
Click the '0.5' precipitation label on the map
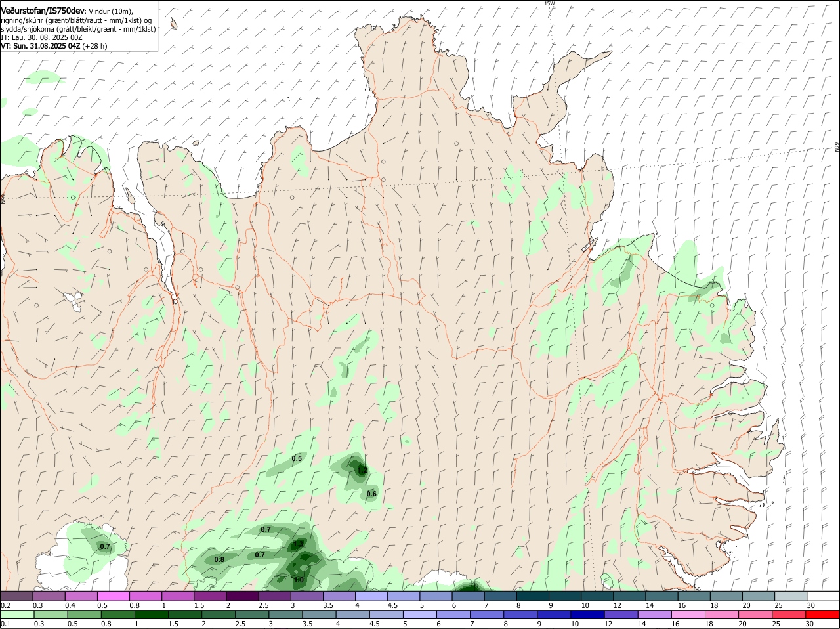point(297,458)
